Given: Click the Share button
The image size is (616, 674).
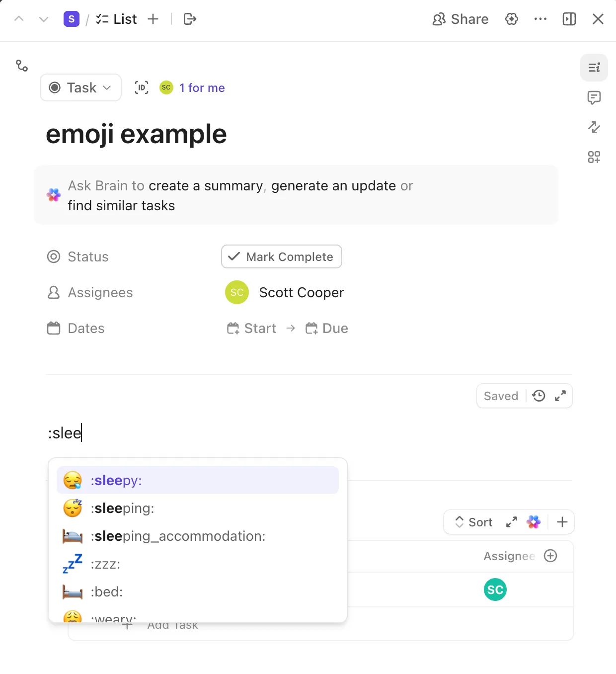Looking at the screenshot, I should (460, 19).
